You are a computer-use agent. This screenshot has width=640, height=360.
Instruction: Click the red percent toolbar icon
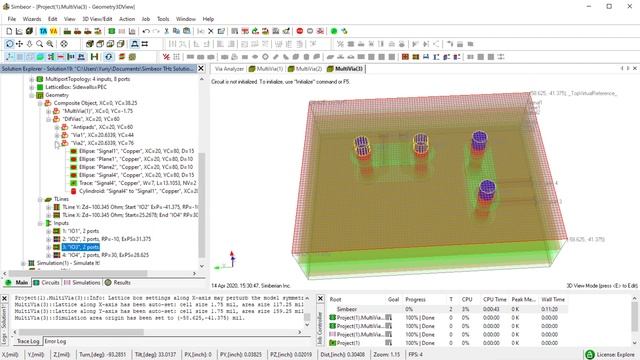(x=166, y=57)
